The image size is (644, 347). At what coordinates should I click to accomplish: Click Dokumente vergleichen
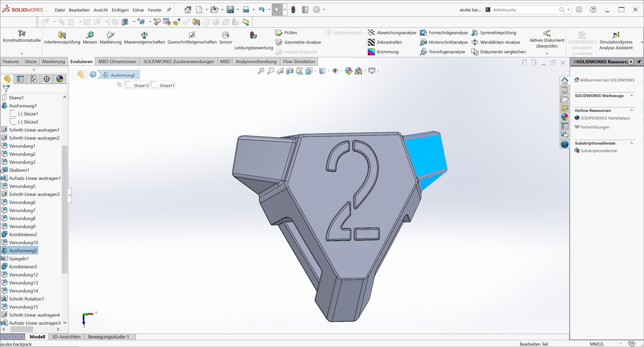pyautogui.click(x=498, y=52)
